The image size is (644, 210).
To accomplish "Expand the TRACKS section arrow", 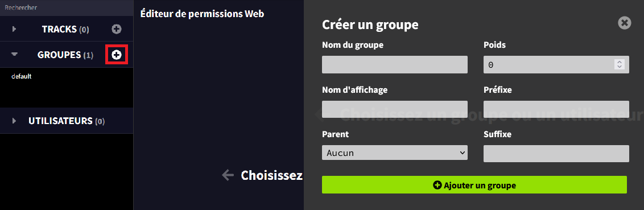I will 14,29.
